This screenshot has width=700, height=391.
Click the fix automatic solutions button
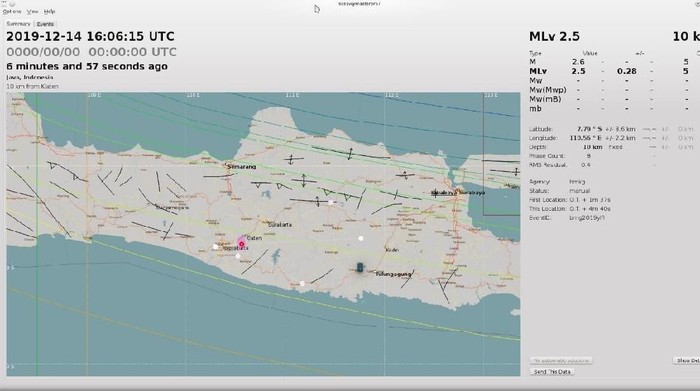coord(562,360)
